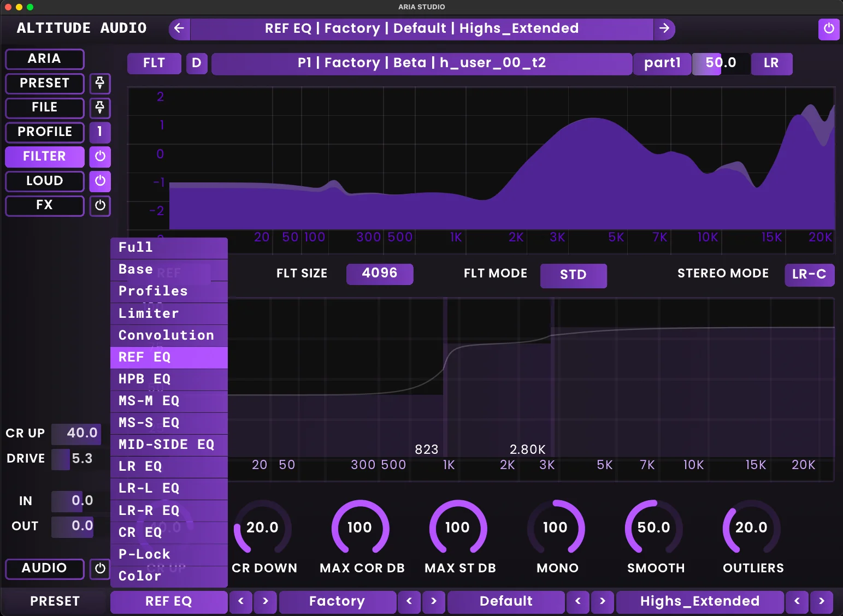This screenshot has width=843, height=616.
Task: Click the left arrow beside the preset name
Action: (179, 29)
